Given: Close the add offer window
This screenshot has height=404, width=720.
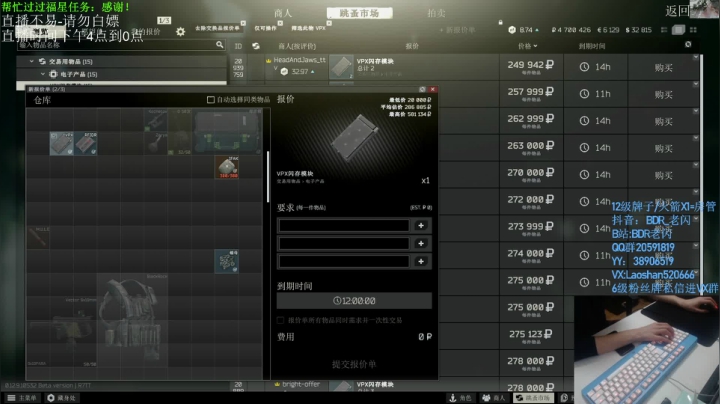Looking at the screenshot, I should (x=433, y=89).
